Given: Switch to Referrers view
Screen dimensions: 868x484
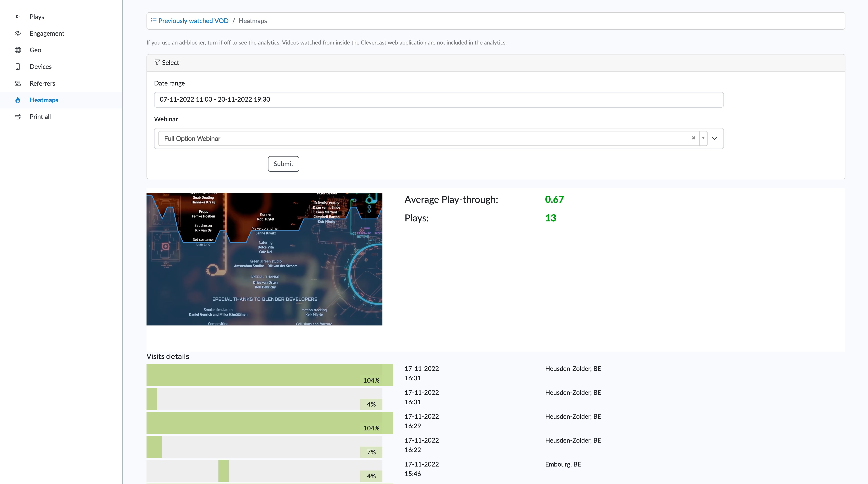Looking at the screenshot, I should click(x=42, y=83).
